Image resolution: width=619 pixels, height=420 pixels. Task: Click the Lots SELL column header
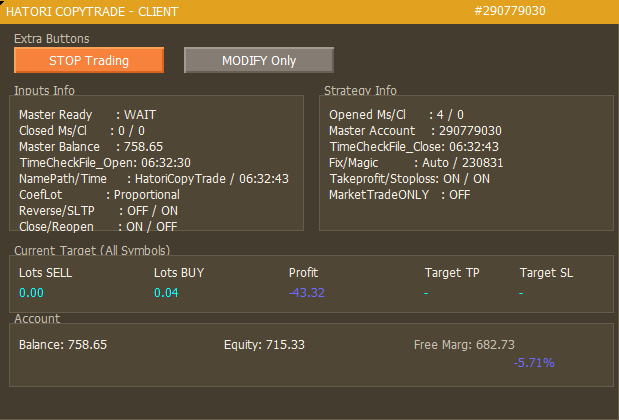coord(45,273)
